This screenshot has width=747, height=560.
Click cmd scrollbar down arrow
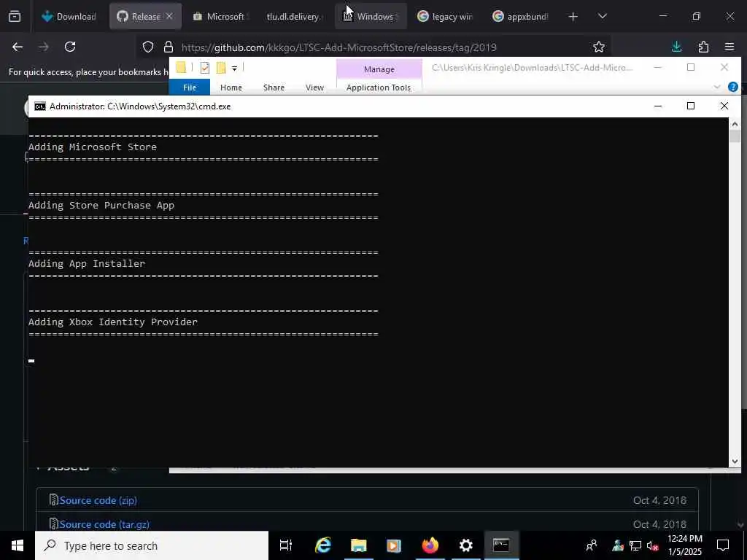[x=735, y=461]
